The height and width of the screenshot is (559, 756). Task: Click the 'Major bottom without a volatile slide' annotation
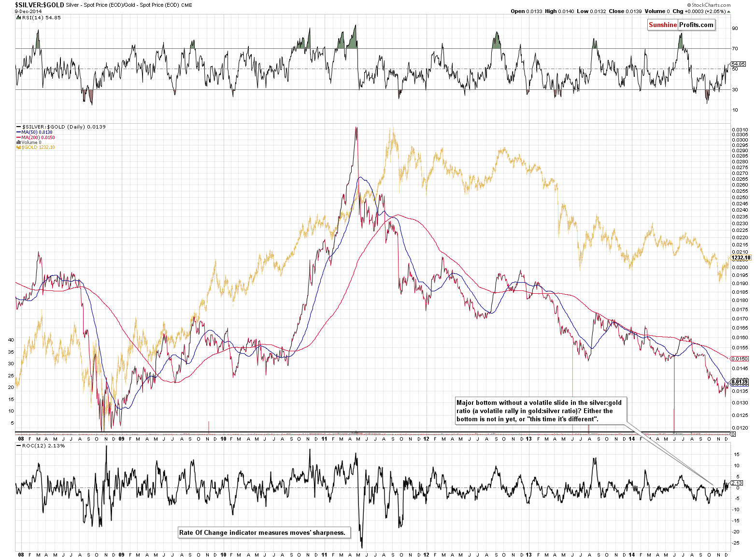pos(541,411)
